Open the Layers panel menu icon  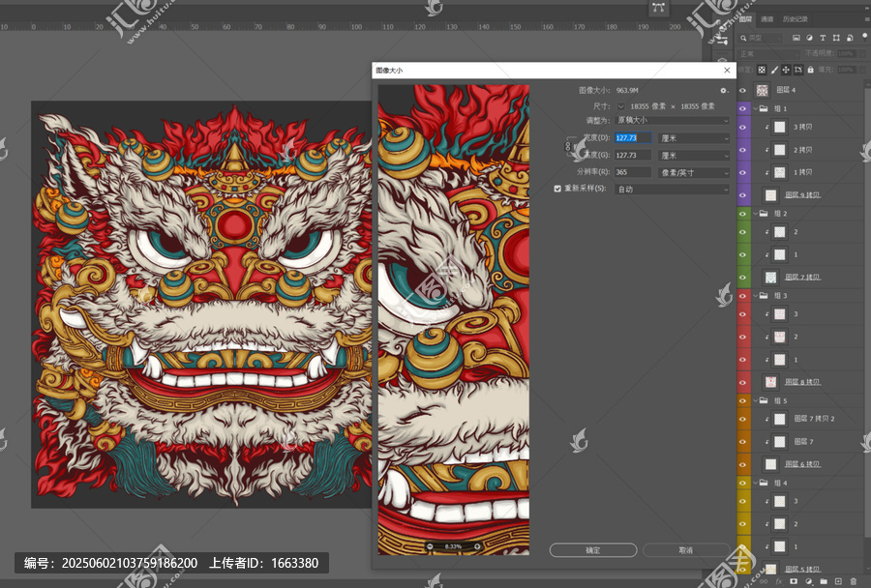click(x=866, y=19)
